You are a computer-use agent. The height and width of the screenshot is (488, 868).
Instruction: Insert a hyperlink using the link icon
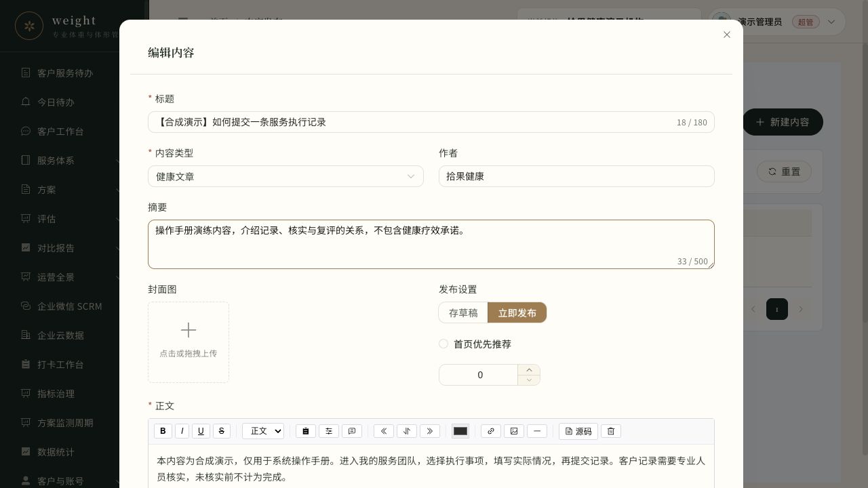[491, 431]
